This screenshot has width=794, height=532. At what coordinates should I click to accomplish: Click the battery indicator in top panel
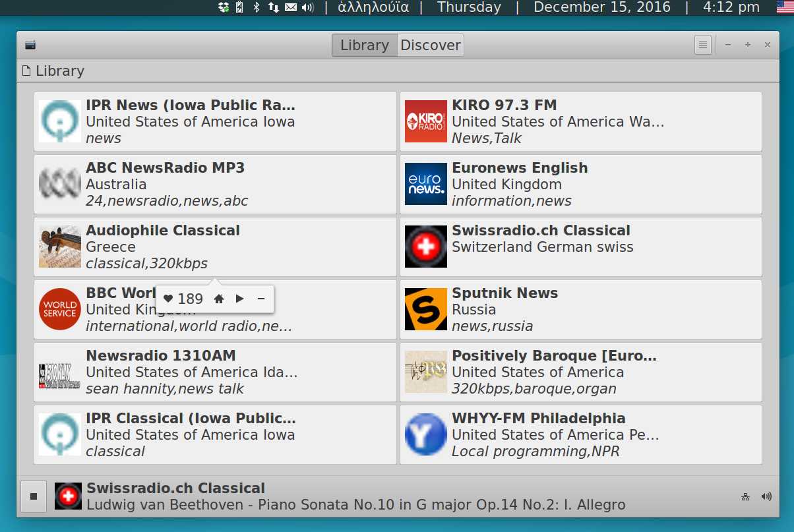(239, 7)
